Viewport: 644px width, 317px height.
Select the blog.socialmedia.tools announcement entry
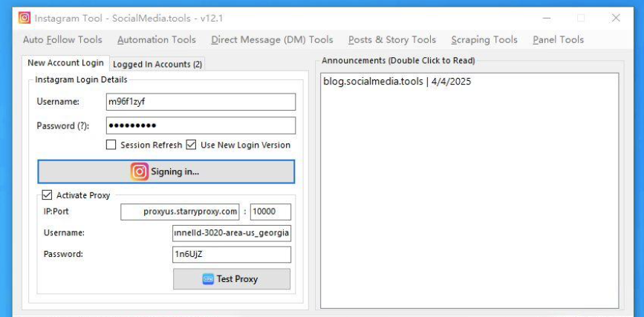point(397,82)
